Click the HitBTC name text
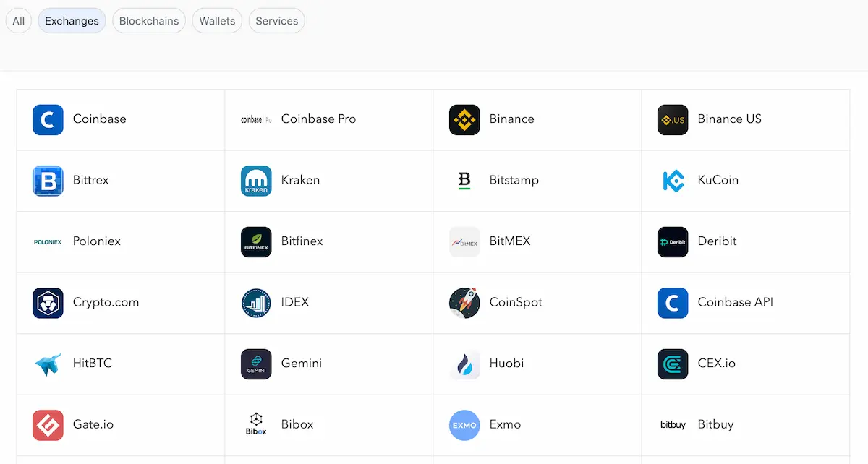 (x=93, y=364)
